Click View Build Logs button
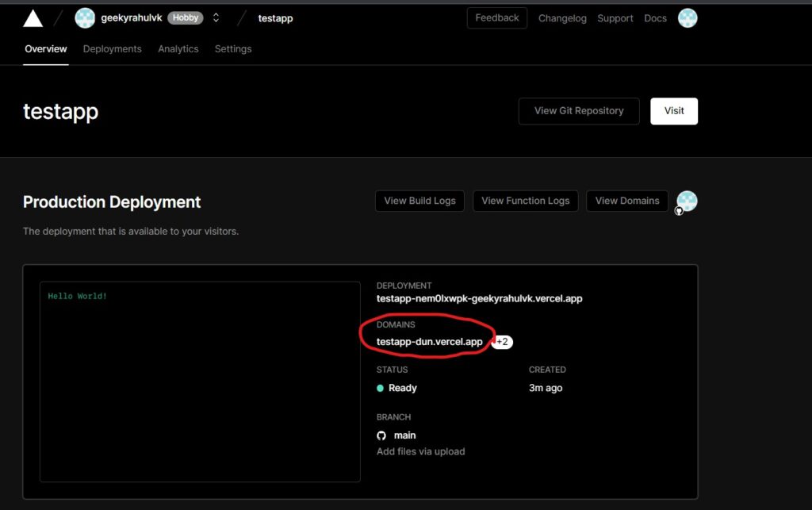The height and width of the screenshot is (510, 812). pyautogui.click(x=419, y=201)
